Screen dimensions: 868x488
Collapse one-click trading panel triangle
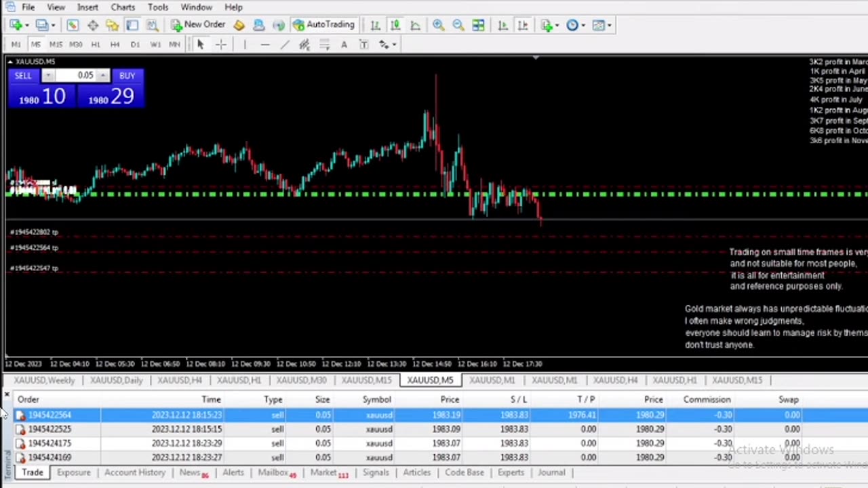coord(10,62)
